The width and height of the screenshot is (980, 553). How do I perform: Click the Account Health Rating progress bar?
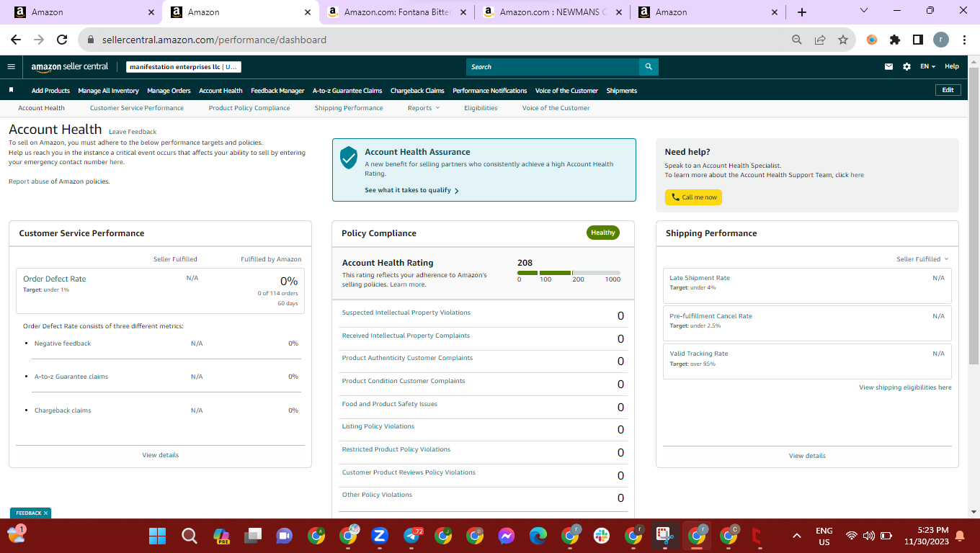[569, 273]
